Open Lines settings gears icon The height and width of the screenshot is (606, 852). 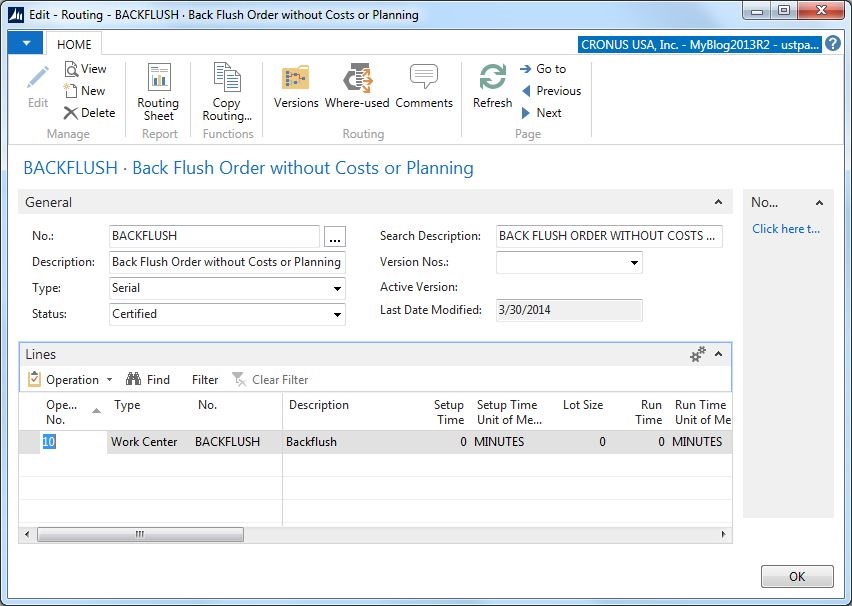tap(698, 354)
